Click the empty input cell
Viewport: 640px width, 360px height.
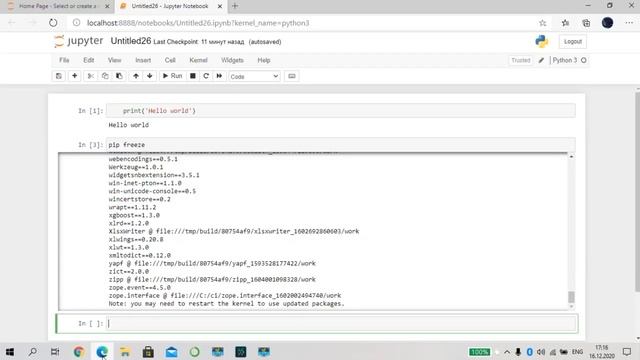342,323
